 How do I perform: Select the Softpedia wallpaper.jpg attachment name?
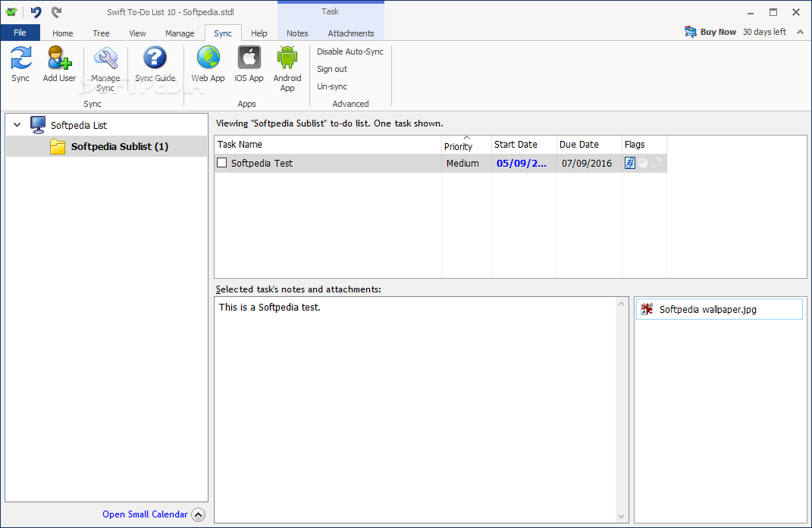pyautogui.click(x=708, y=310)
